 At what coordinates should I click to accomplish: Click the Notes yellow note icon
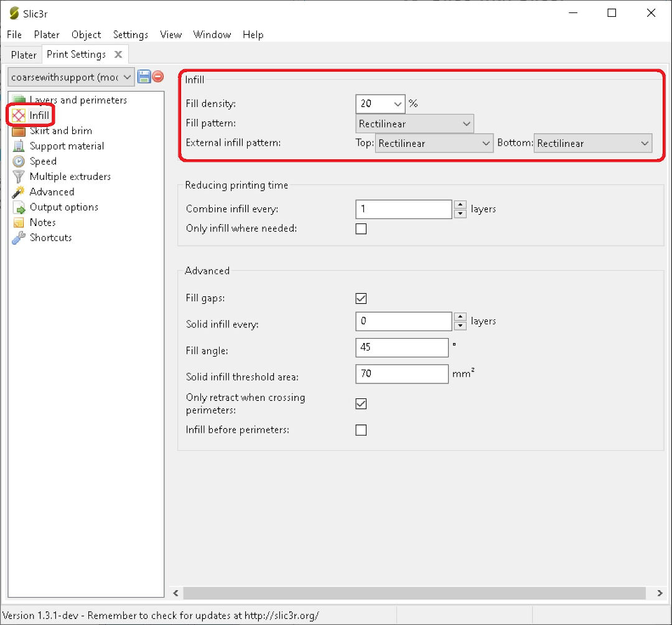coord(19,222)
